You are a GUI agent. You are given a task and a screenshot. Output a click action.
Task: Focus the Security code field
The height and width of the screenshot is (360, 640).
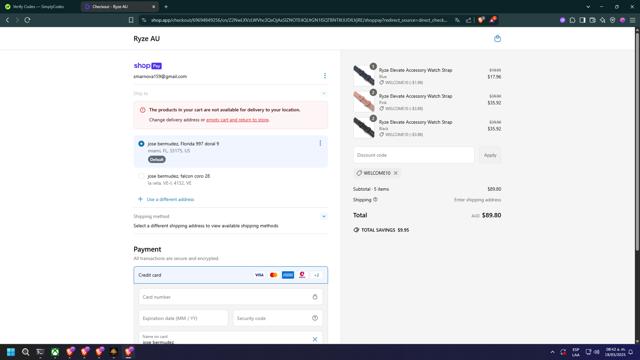tap(278, 318)
